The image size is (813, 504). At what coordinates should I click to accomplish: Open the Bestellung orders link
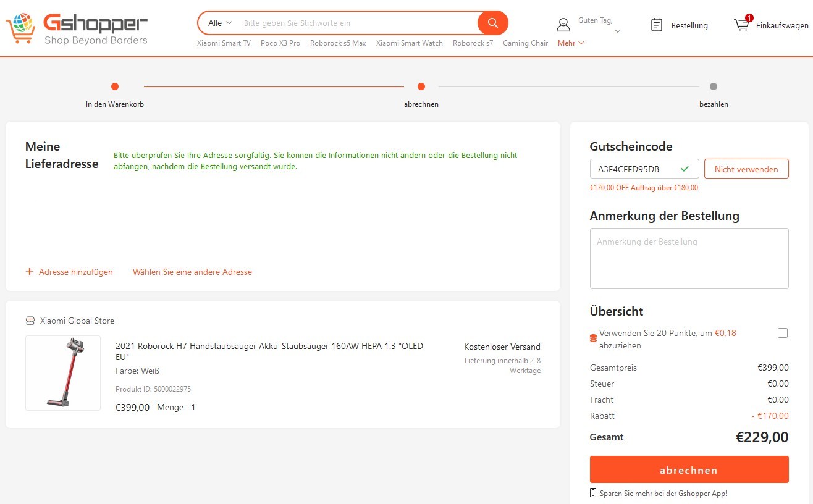(x=689, y=25)
